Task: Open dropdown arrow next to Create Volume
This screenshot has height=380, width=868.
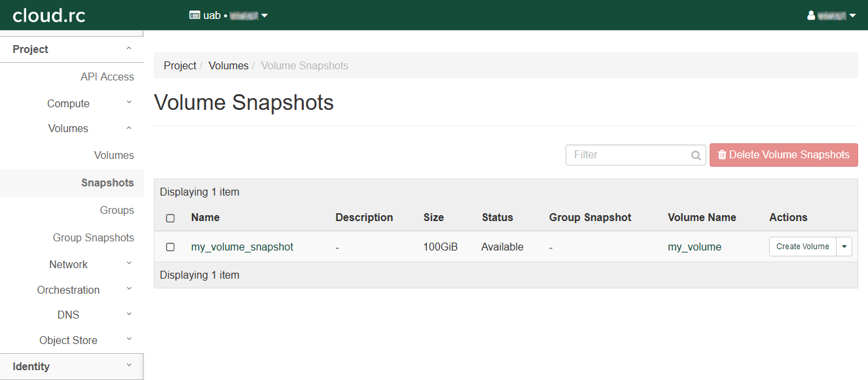Action: click(844, 247)
